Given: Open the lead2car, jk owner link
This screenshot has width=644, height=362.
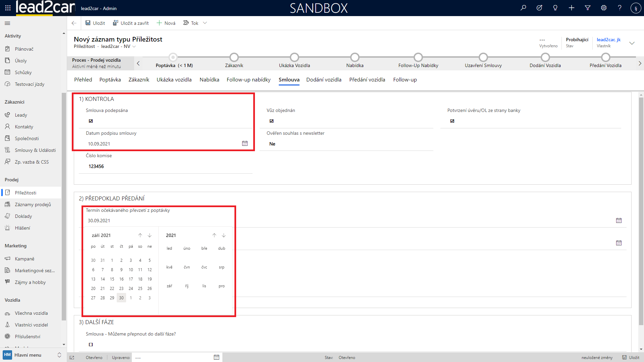Looking at the screenshot, I should coord(608,40).
